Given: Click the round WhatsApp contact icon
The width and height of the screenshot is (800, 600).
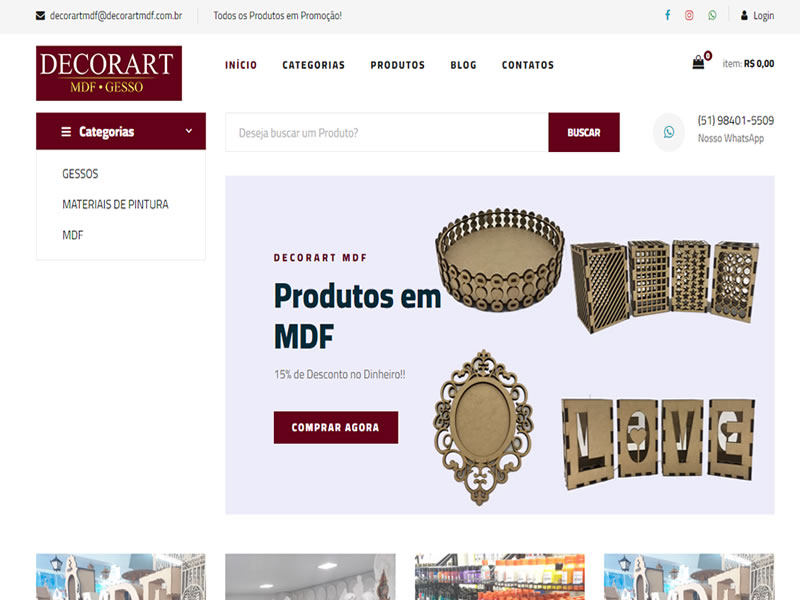Looking at the screenshot, I should coord(669,132).
